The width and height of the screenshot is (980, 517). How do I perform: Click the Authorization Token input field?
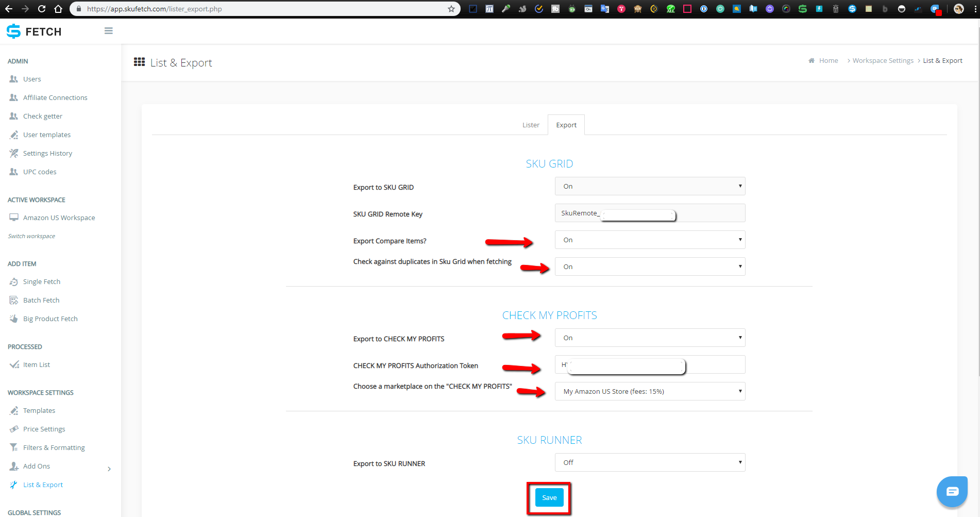[x=650, y=364]
